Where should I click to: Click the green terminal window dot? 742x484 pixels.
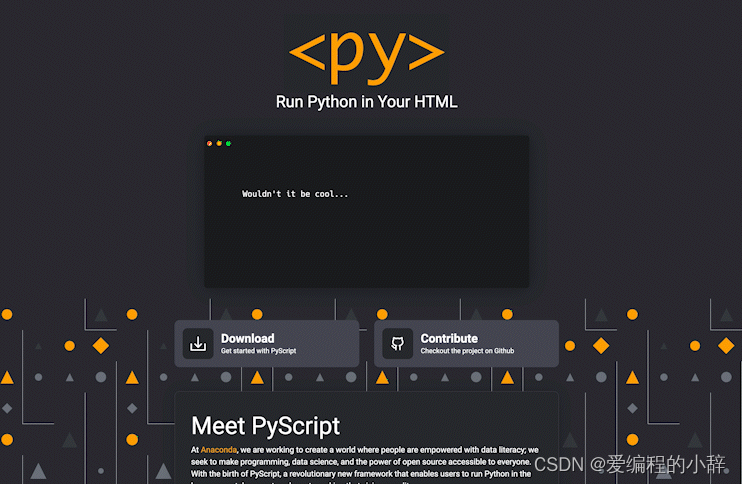229,143
